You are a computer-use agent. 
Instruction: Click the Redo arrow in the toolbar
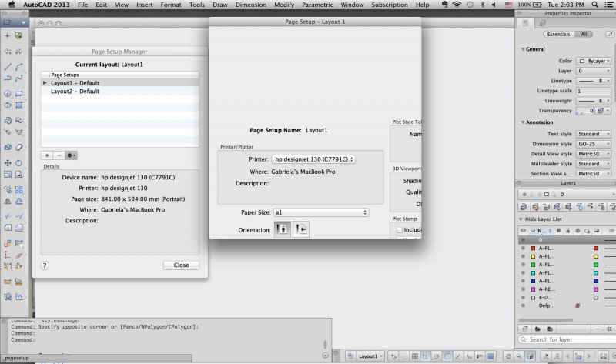(18, 52)
